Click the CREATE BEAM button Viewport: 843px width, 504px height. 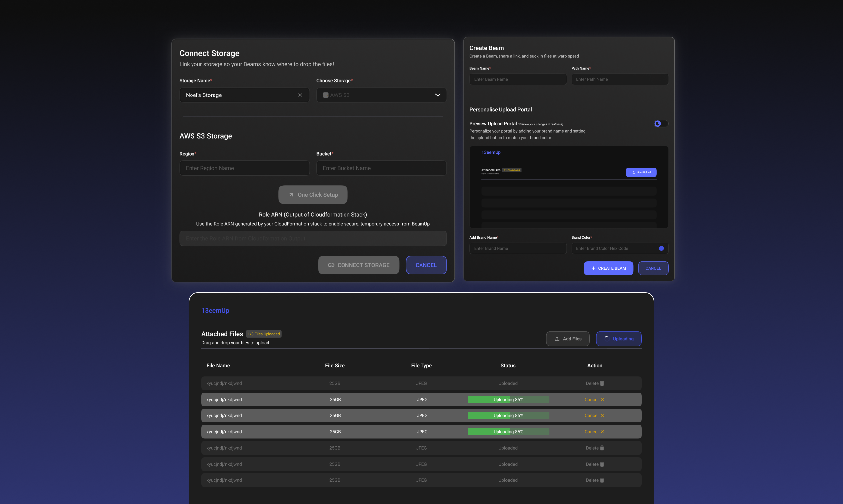[x=608, y=268]
